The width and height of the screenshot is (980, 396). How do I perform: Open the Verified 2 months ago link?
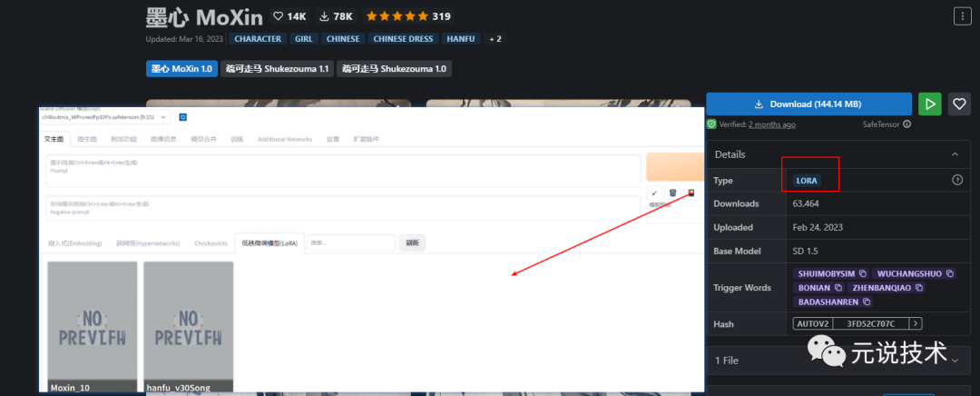point(772,124)
